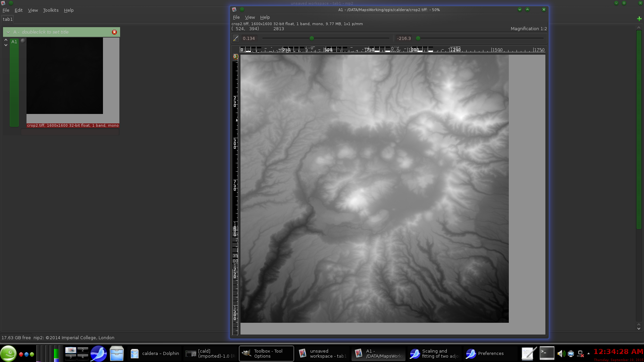Select tab1 workspace tab
This screenshot has width=644, height=362.
click(x=8, y=19)
